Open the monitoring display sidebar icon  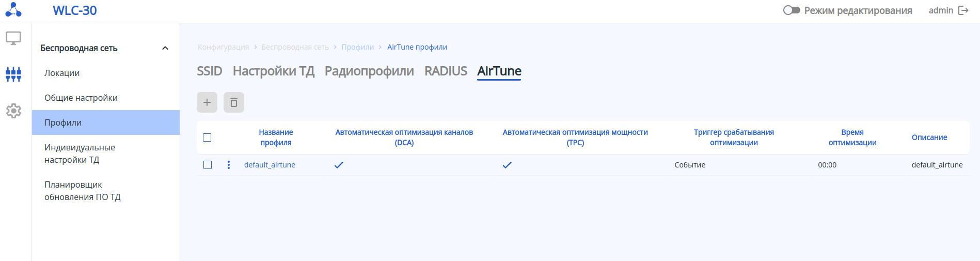[x=13, y=38]
